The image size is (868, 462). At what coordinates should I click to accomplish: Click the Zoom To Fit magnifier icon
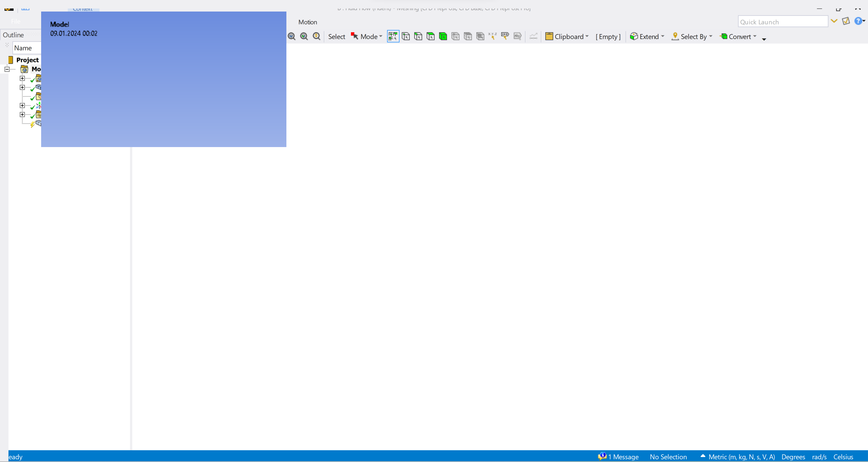(291, 36)
